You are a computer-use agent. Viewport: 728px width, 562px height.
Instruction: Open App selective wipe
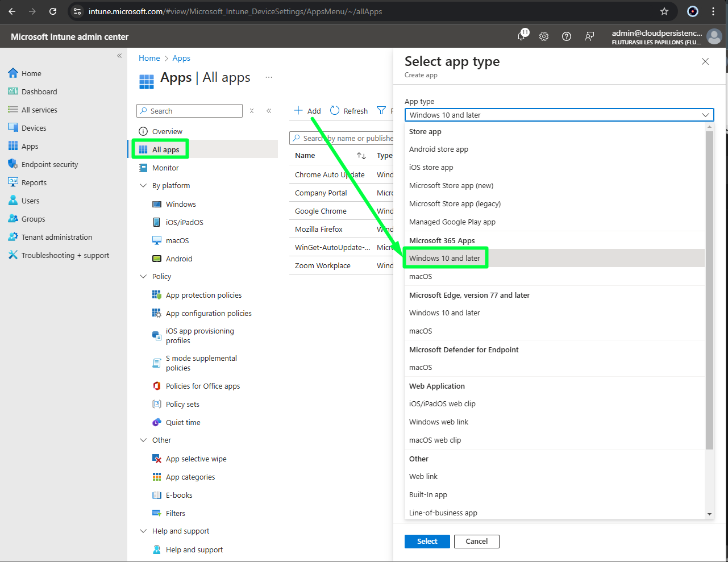click(x=196, y=459)
